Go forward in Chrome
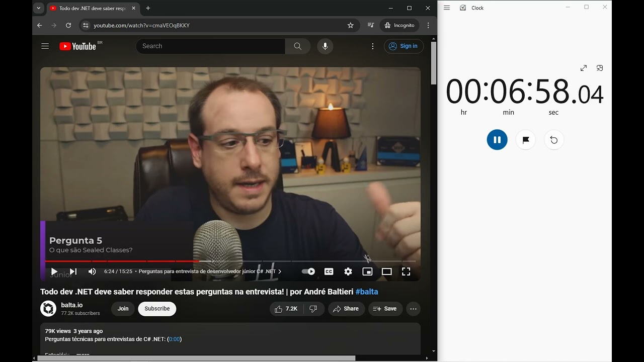Screen dimensions: 644x362 point(54,25)
